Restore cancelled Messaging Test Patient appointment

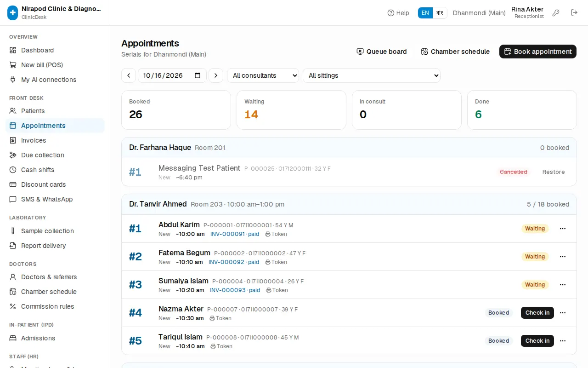(554, 172)
